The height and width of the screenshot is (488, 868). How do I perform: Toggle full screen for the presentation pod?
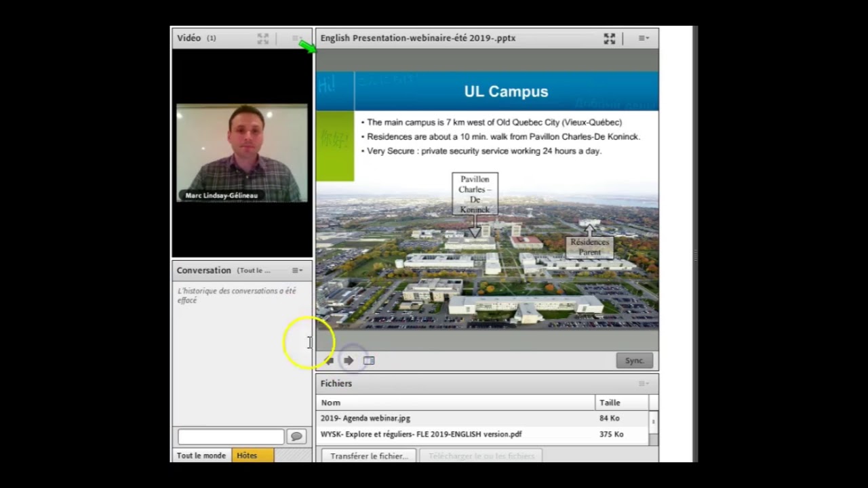coord(610,39)
